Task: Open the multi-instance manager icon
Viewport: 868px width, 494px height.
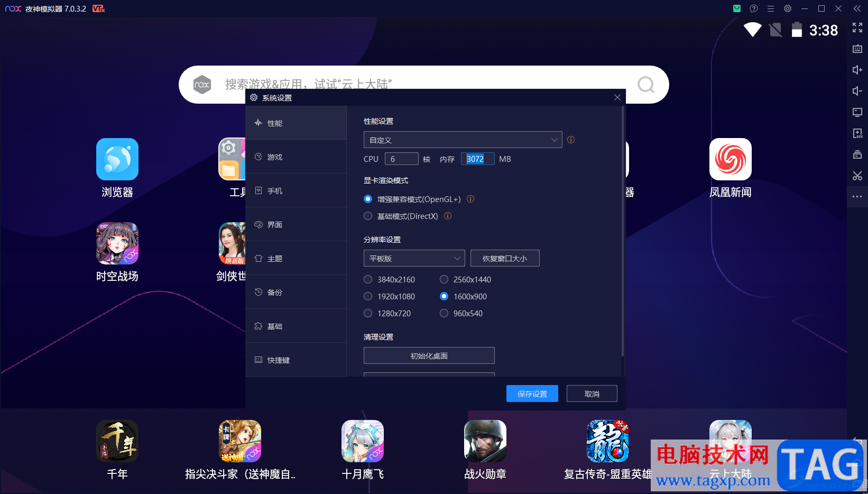Action: 857,154
